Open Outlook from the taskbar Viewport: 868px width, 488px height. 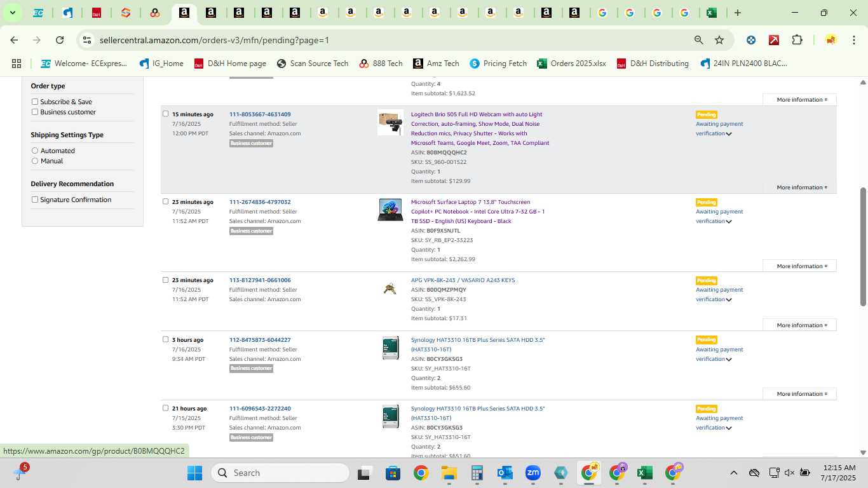(x=505, y=473)
